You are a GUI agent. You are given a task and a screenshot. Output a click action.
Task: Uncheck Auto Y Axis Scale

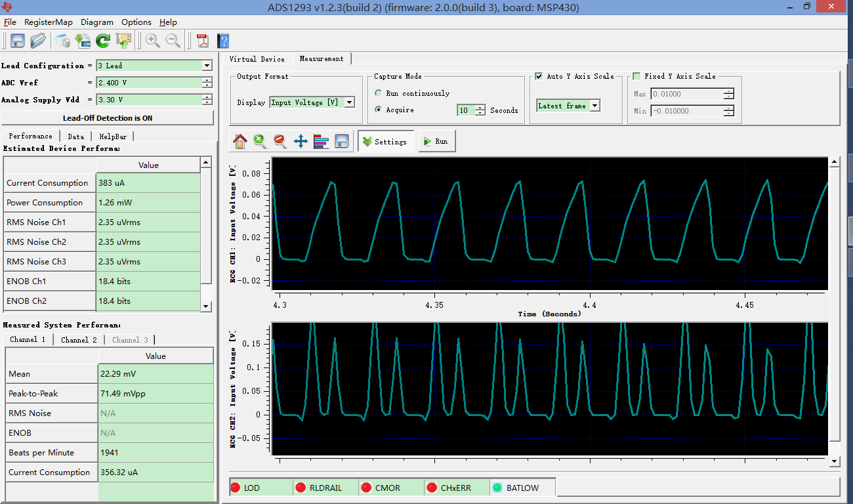point(539,76)
